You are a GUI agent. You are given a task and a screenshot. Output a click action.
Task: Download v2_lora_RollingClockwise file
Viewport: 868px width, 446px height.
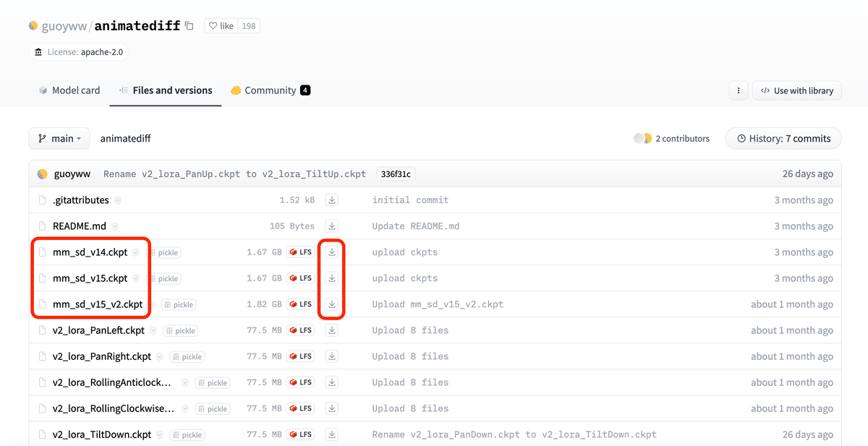coord(331,408)
